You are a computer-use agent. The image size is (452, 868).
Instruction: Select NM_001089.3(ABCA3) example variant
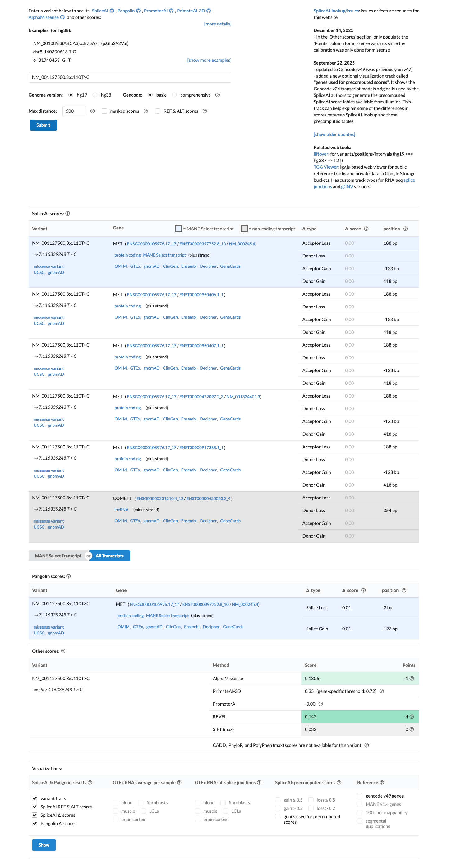tap(81, 43)
